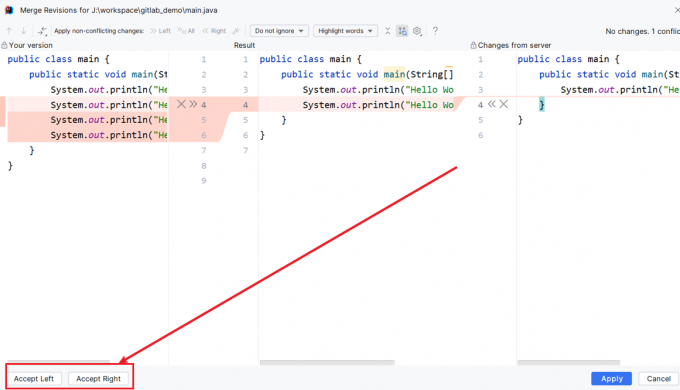Collapse unchanged fragments icon
The image size is (680, 390).
[x=387, y=31]
